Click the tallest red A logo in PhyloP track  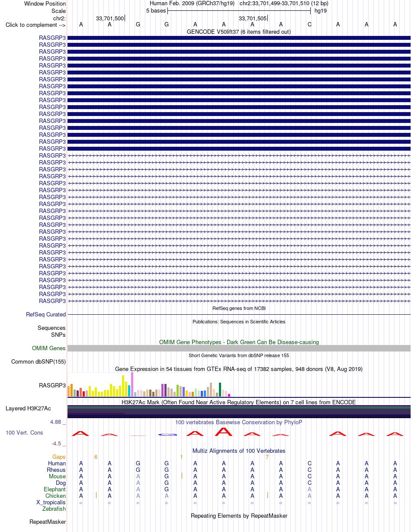pos(224,432)
